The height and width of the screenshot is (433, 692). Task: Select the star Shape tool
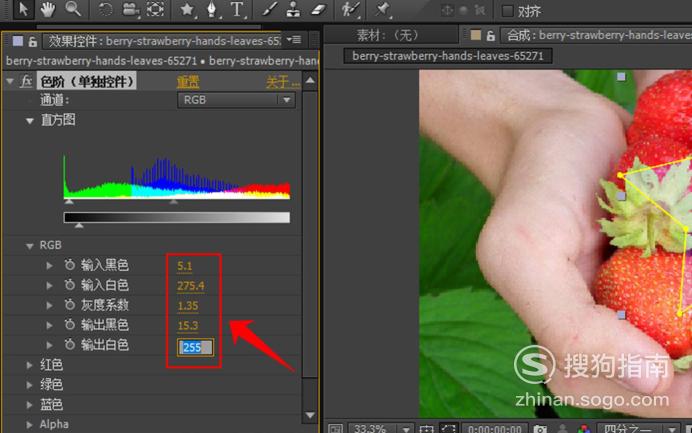tap(187, 9)
